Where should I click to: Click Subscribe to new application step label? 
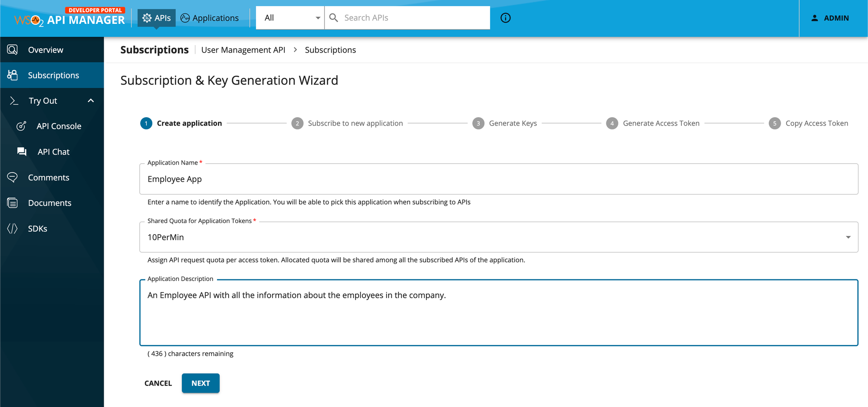pos(355,123)
